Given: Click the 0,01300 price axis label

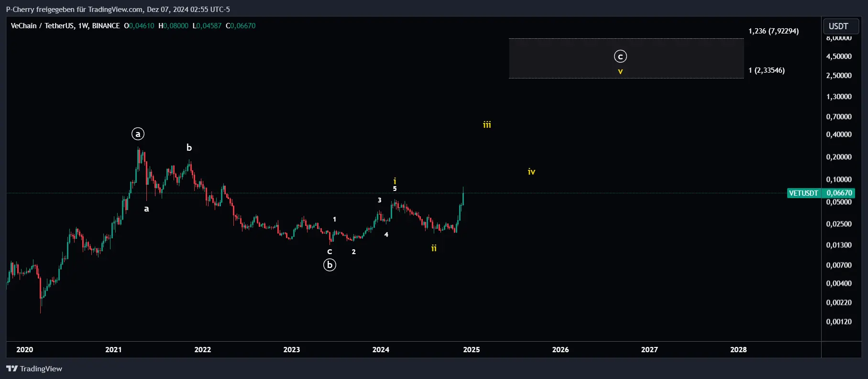Looking at the screenshot, I should pyautogui.click(x=839, y=245).
